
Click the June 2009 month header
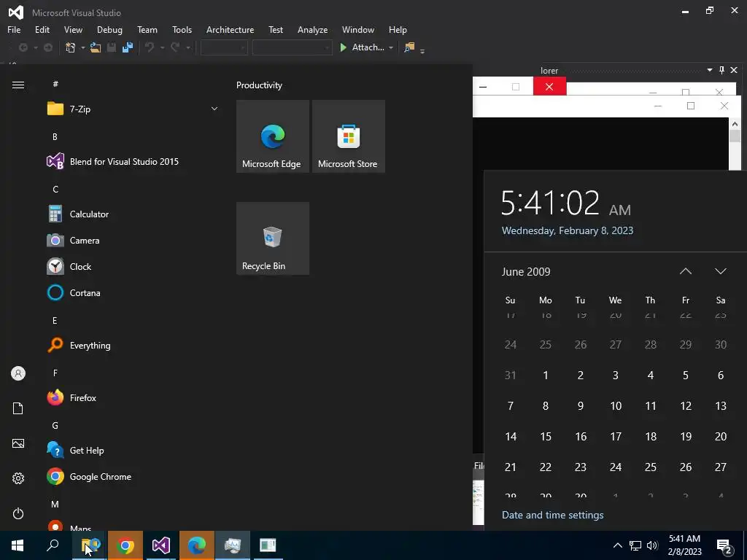click(526, 271)
